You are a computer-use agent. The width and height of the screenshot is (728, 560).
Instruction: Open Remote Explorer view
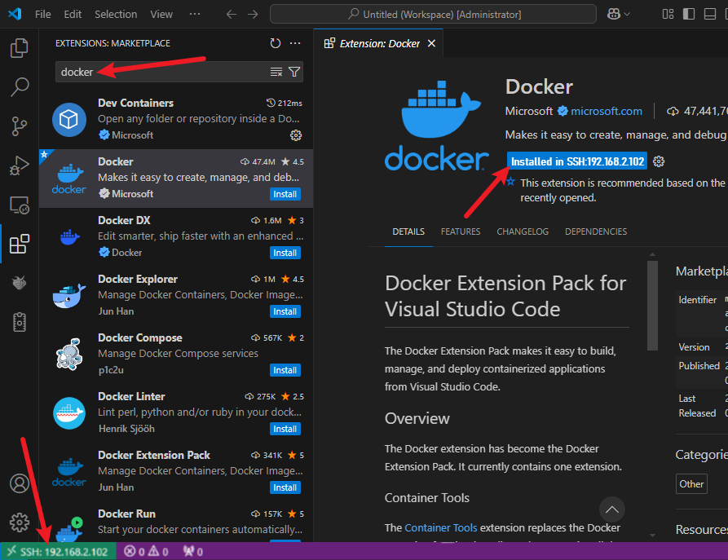coord(19,205)
